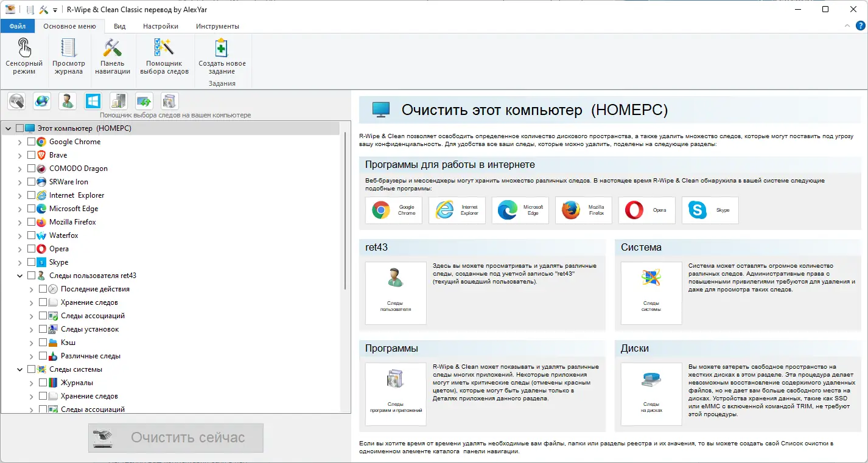Screen dimensions: 868x463
Task: Expand the Skype tree node
Action: [19, 262]
